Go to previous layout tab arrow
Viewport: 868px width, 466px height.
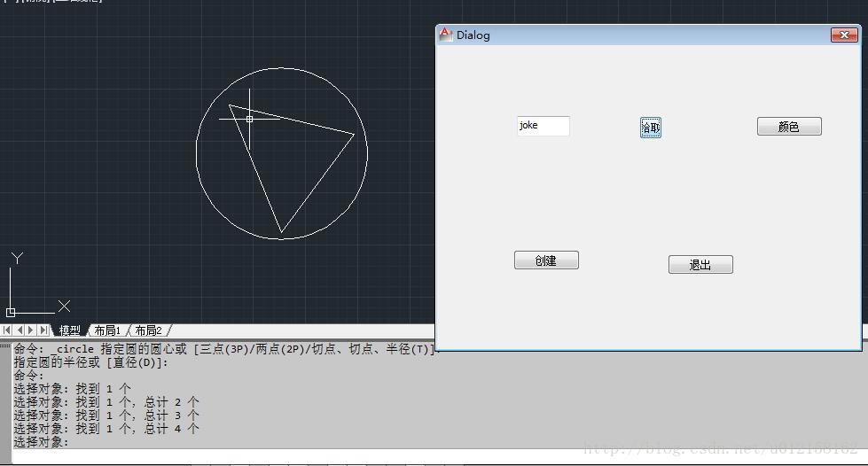(20, 330)
